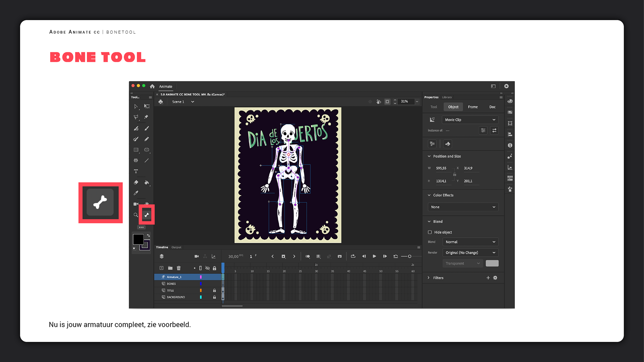Select the Text tool
The image size is (644, 362).
(136, 171)
